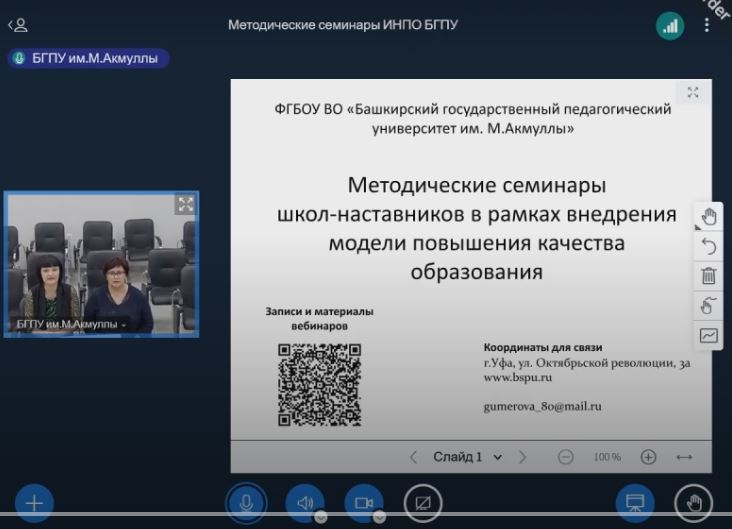
Task: Mute the microphone
Action: click(245, 503)
